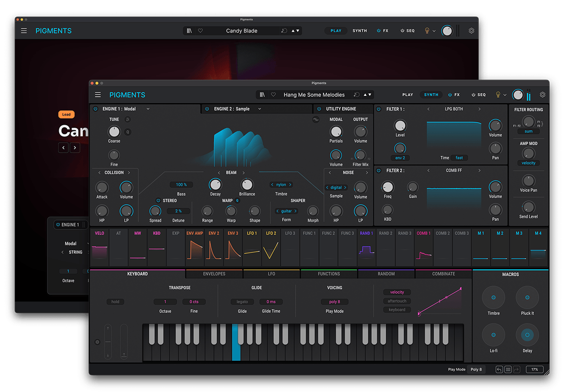Screen dimensions: 562x392
Task: Click the hold button
Action: click(115, 302)
